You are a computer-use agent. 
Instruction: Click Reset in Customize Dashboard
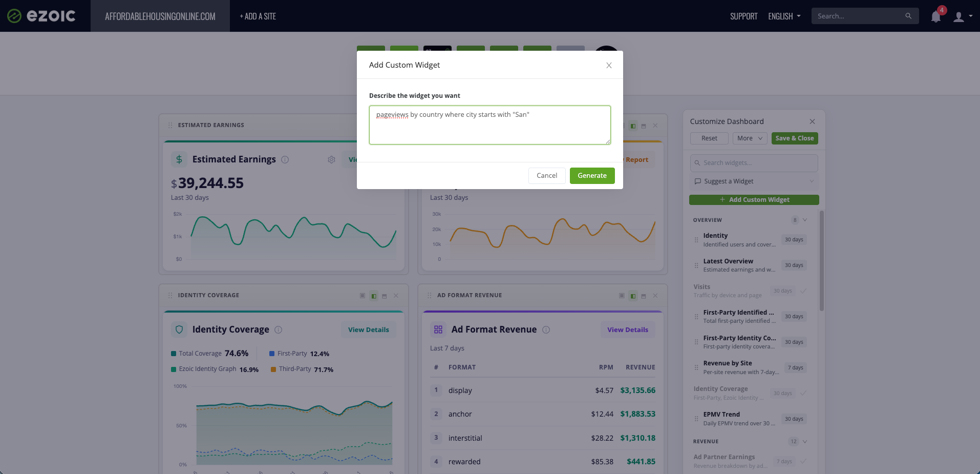709,138
